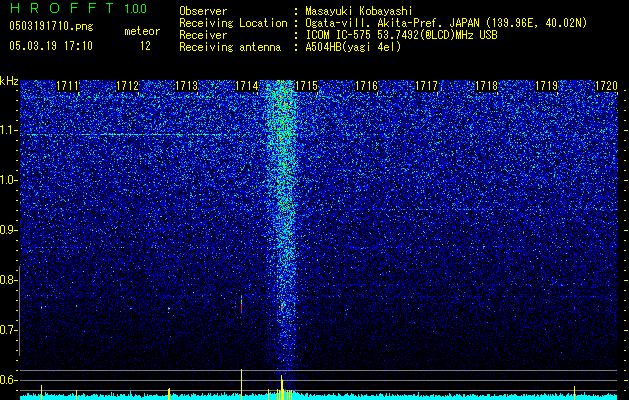Click the ICOM IC-575 receiver frequency text

click(401, 35)
